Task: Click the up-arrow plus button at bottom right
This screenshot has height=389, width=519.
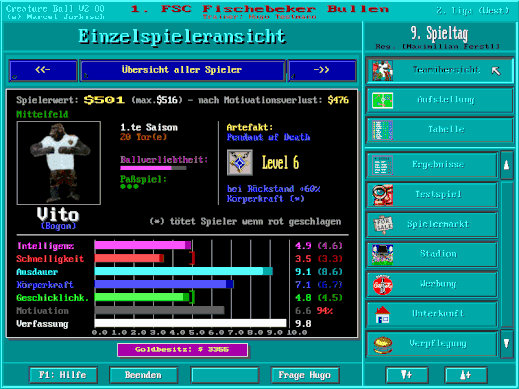Action: pos(466,375)
